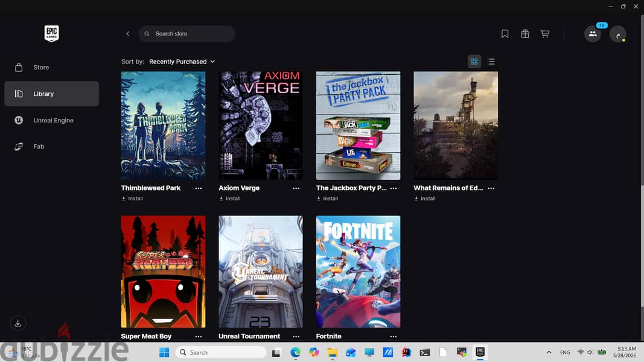Image resolution: width=644 pixels, height=362 pixels.
Task: Click the Unreal Tournament title
Action: [x=249, y=336]
